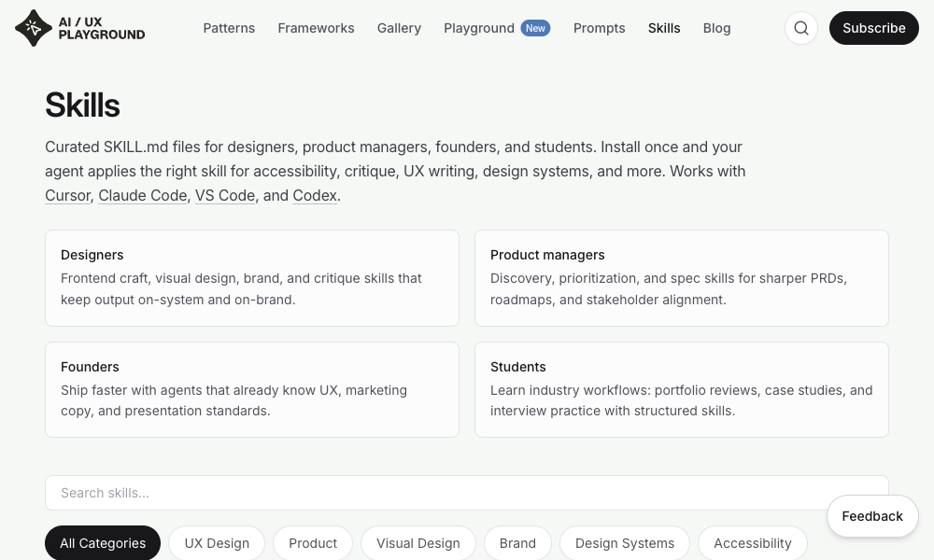This screenshot has height=560, width=934.
Task: Select the Students card
Action: (x=682, y=390)
